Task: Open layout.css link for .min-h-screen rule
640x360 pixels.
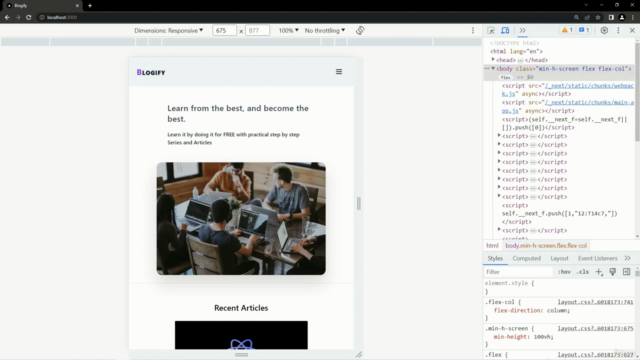Action: pyautogui.click(x=596, y=328)
